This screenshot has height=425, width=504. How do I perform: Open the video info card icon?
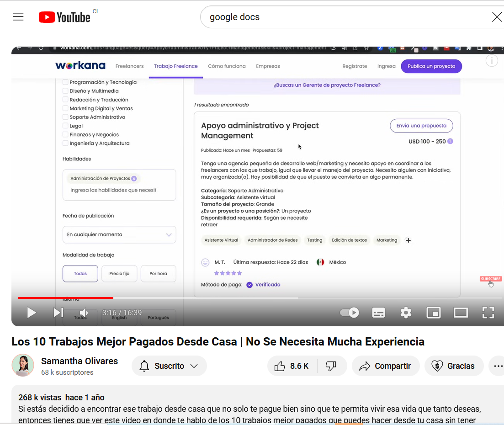[492, 60]
